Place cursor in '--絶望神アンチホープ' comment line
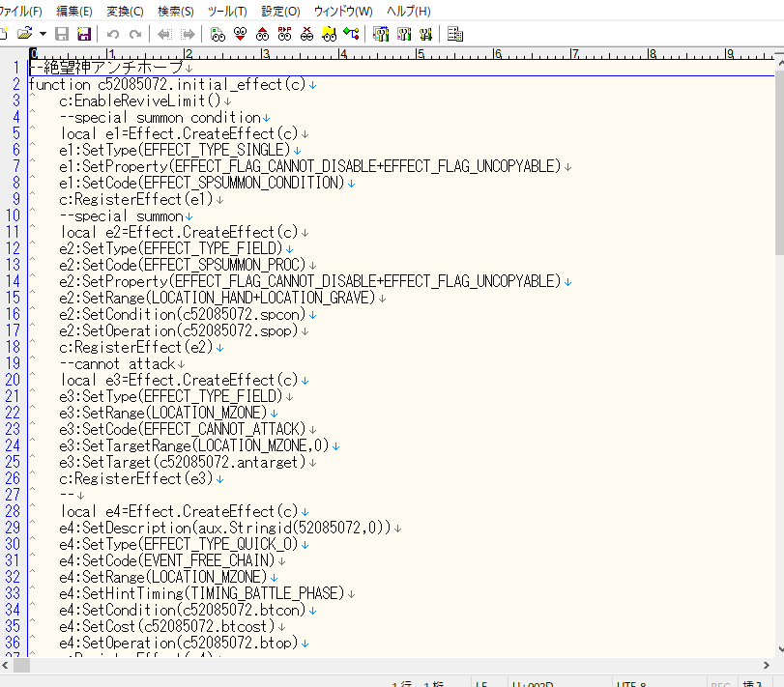The height and width of the screenshot is (687, 784). coord(106,68)
